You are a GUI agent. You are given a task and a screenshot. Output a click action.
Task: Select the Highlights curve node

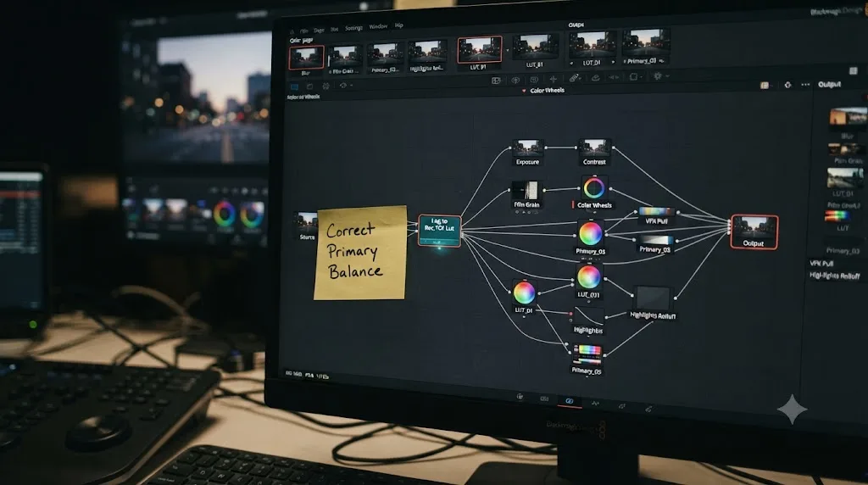click(588, 321)
